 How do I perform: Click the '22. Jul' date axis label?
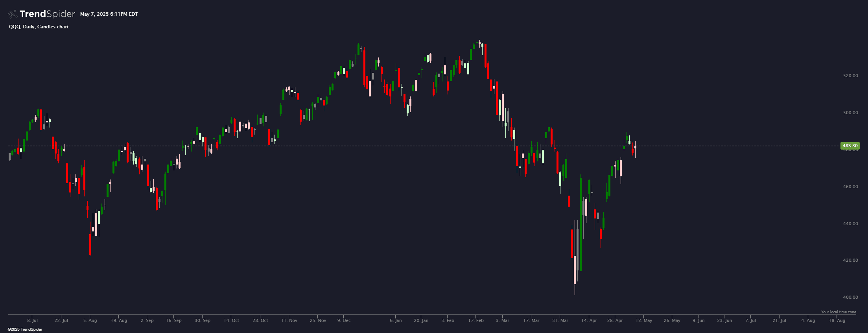[61, 320]
